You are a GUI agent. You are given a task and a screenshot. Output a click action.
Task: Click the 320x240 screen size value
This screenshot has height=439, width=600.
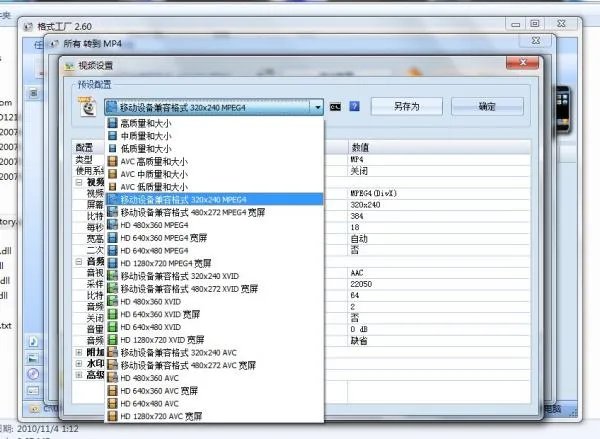(x=439, y=205)
